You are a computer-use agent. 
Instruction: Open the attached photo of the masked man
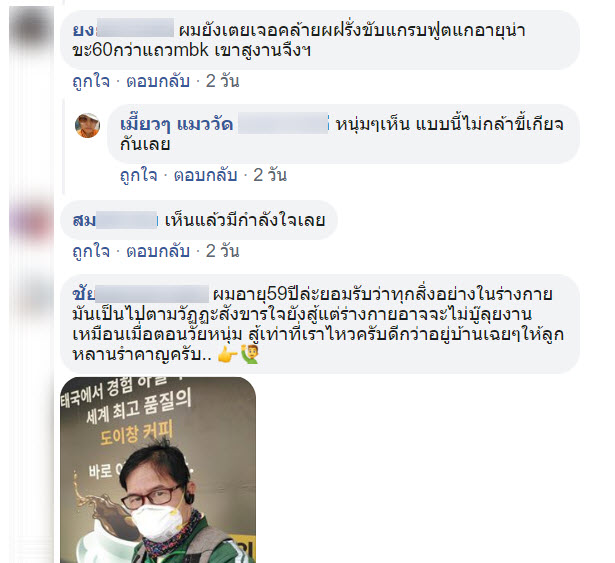point(158,470)
